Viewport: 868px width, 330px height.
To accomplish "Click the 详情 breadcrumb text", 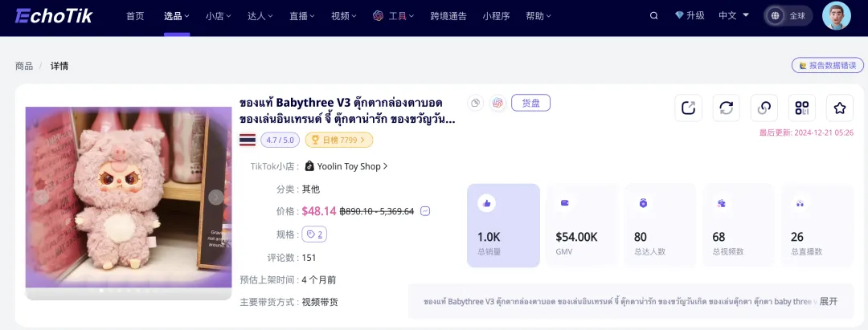I will (x=59, y=67).
